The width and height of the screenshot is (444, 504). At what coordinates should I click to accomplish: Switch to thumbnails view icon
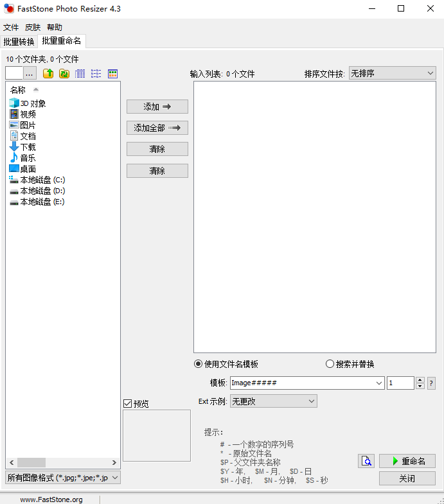click(x=112, y=74)
